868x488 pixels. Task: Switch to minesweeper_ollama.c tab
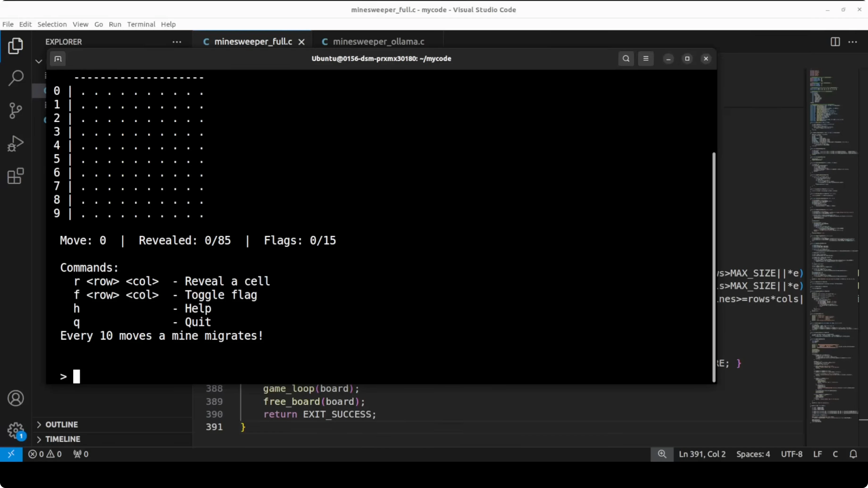[378, 42]
